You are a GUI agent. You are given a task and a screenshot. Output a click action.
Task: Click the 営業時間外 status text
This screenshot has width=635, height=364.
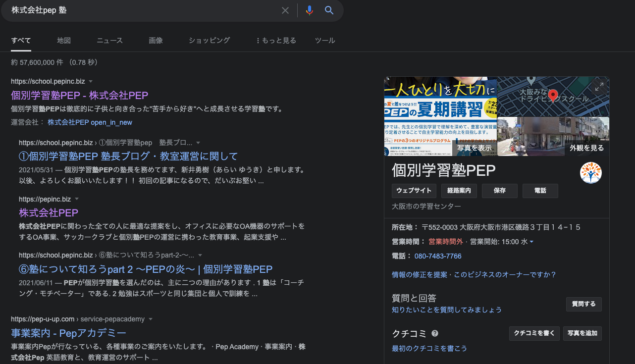[x=446, y=242]
